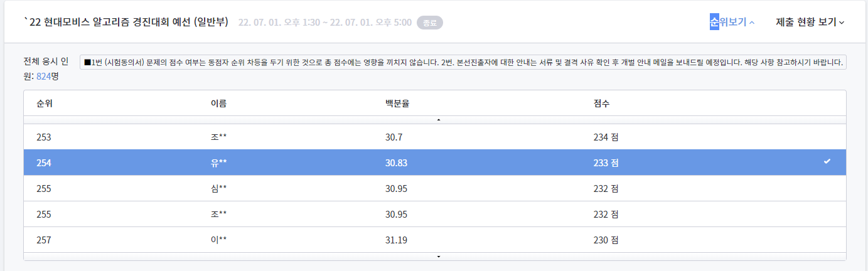Image resolution: width=868 pixels, height=271 pixels.
Task: Select name 유** in highlighted row
Action: click(218, 162)
